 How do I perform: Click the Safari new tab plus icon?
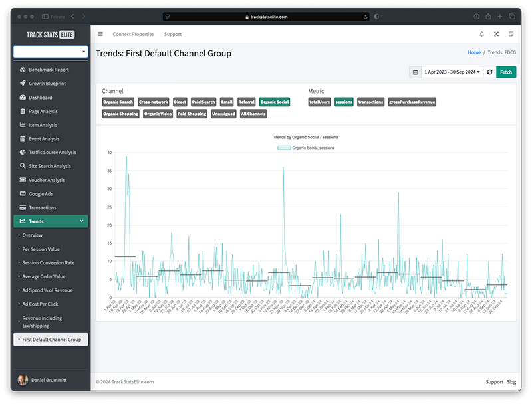(500, 16)
